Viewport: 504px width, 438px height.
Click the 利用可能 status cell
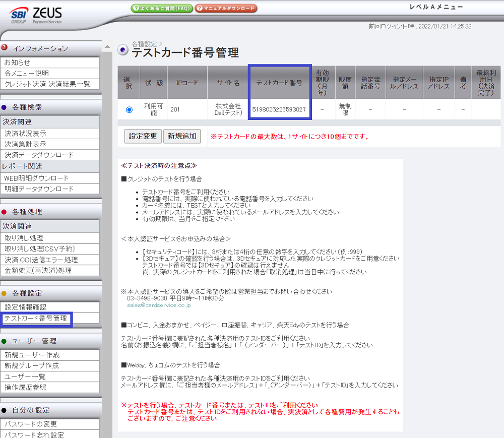tap(154, 109)
